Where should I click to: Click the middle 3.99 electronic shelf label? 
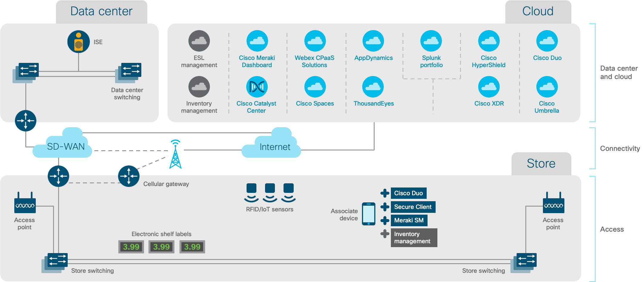[161, 247]
